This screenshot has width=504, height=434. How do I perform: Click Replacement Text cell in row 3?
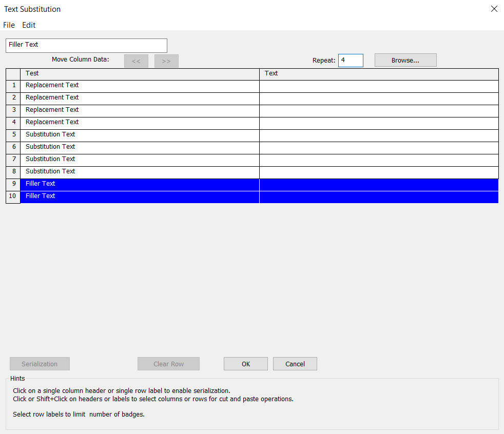coord(140,110)
